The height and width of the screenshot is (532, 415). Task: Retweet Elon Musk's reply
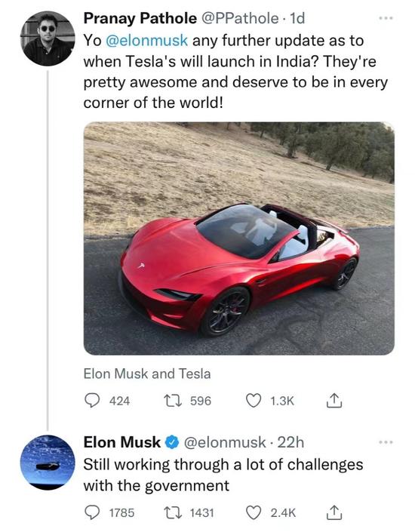(173, 512)
